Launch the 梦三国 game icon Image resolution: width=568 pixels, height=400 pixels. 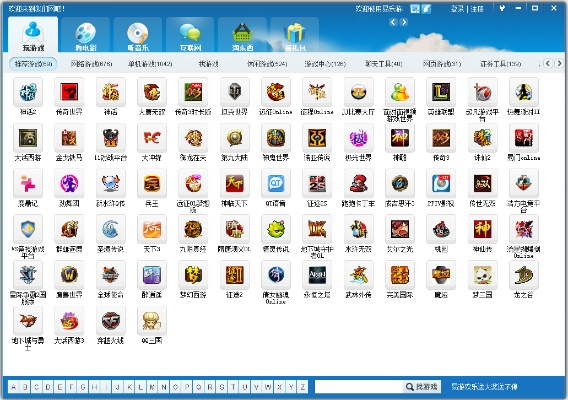tap(482, 275)
